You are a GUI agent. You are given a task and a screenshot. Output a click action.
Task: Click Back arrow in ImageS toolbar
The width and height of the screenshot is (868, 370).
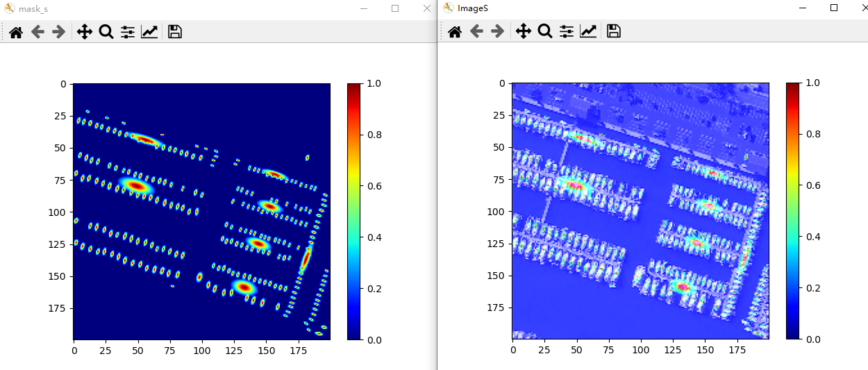pos(476,31)
